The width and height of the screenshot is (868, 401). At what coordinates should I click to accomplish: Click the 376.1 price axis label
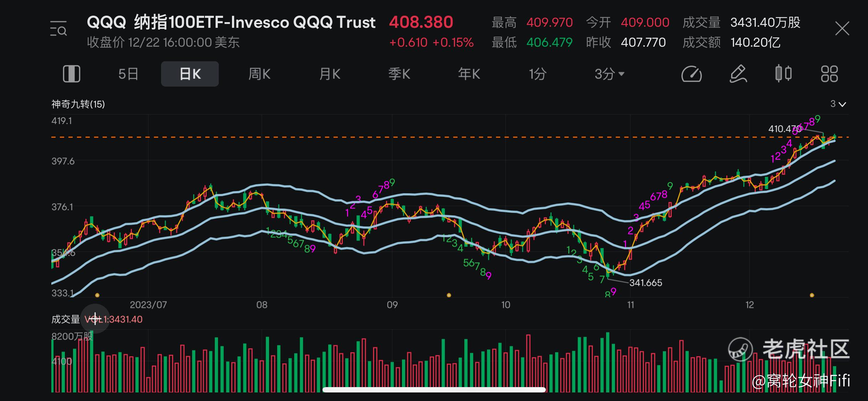[62, 207]
